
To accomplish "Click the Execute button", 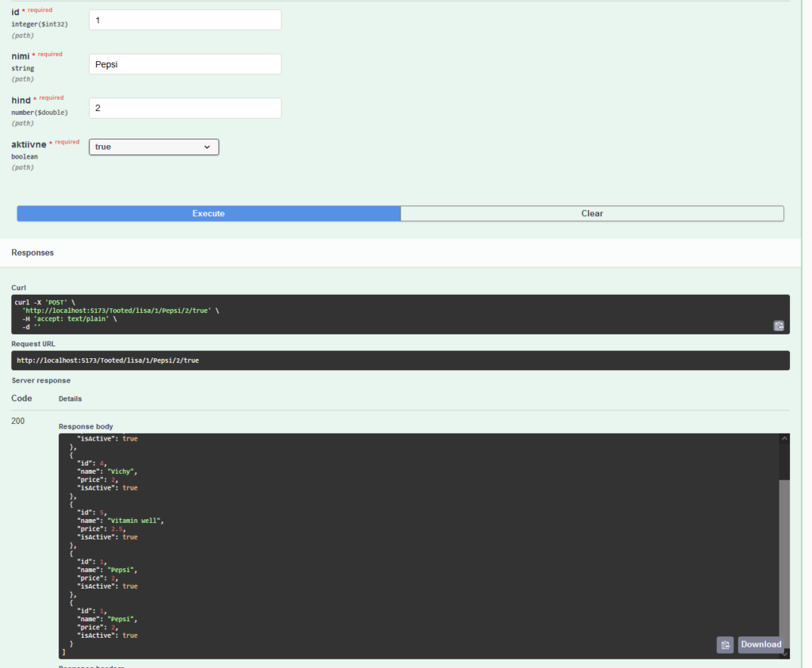I will tap(209, 213).
